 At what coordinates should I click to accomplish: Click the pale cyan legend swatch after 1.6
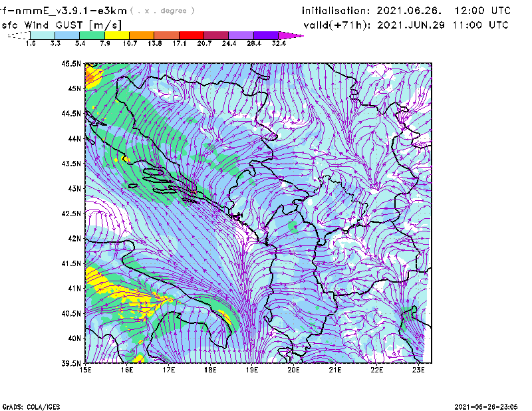pos(43,35)
